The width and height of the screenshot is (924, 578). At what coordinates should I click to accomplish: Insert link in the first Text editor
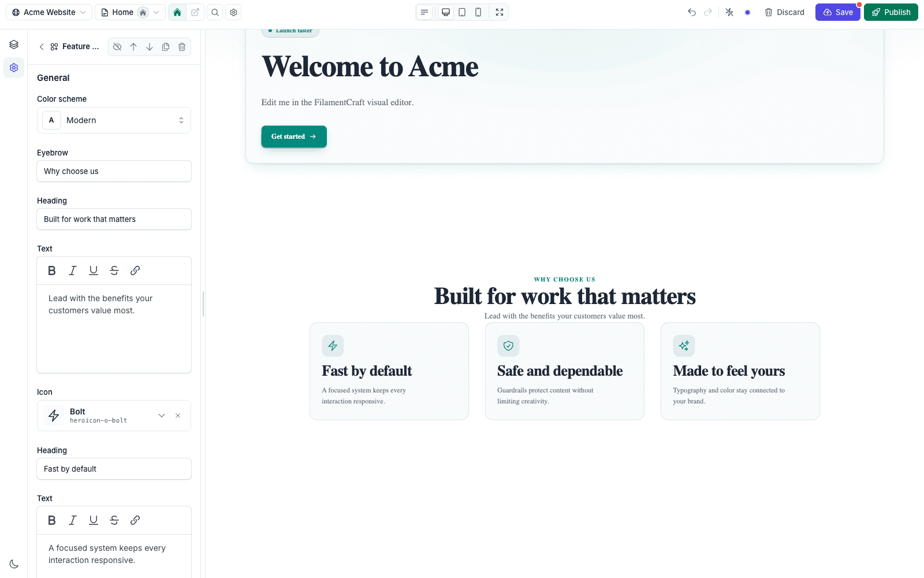click(135, 271)
